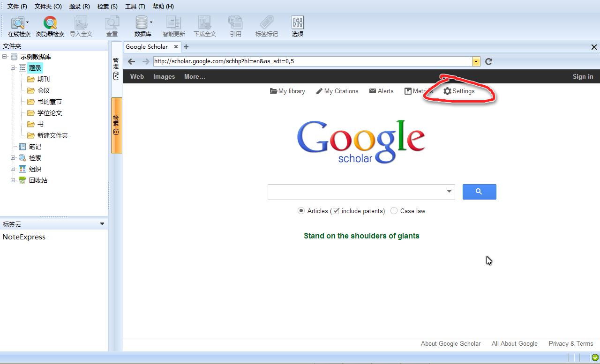The height and width of the screenshot is (364, 600).
Task: Open the URL history dropdown
Action: [x=476, y=61]
